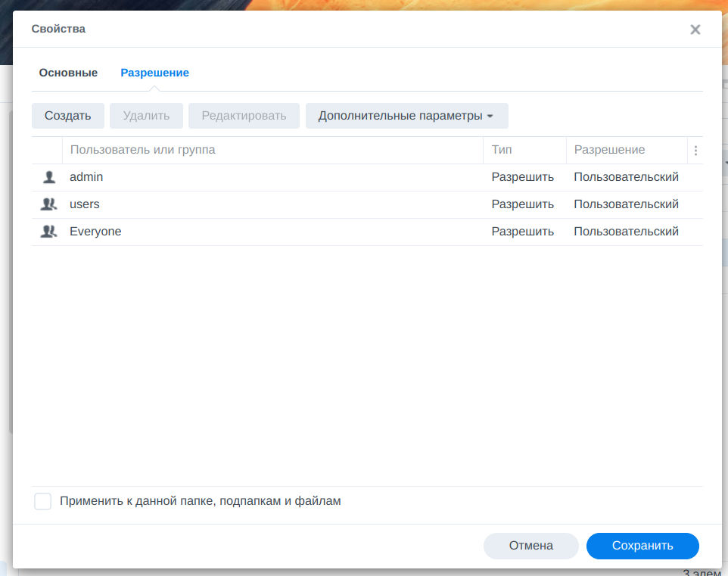
Task: Enable 'Применить к данной папке, подпапкам и файлам'
Action: coord(43,501)
